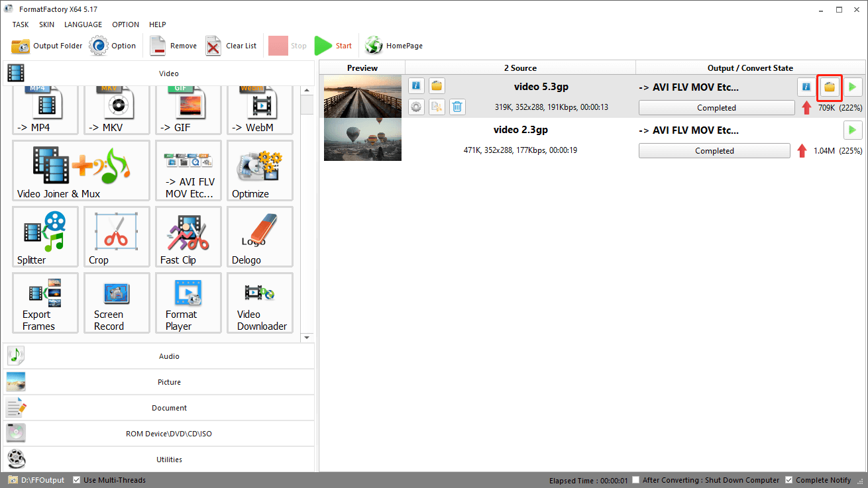Play converted output of video 5.3gp
This screenshot has width=868, height=488.
853,87
